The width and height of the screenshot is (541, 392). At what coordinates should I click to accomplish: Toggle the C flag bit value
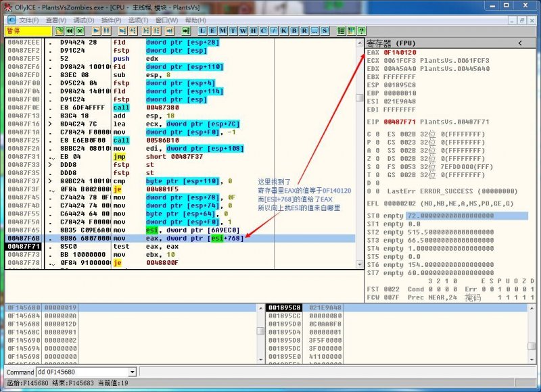point(378,134)
